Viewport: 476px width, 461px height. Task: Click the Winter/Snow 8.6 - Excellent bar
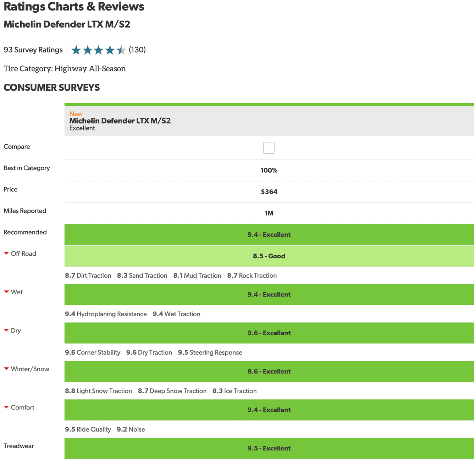pos(269,371)
